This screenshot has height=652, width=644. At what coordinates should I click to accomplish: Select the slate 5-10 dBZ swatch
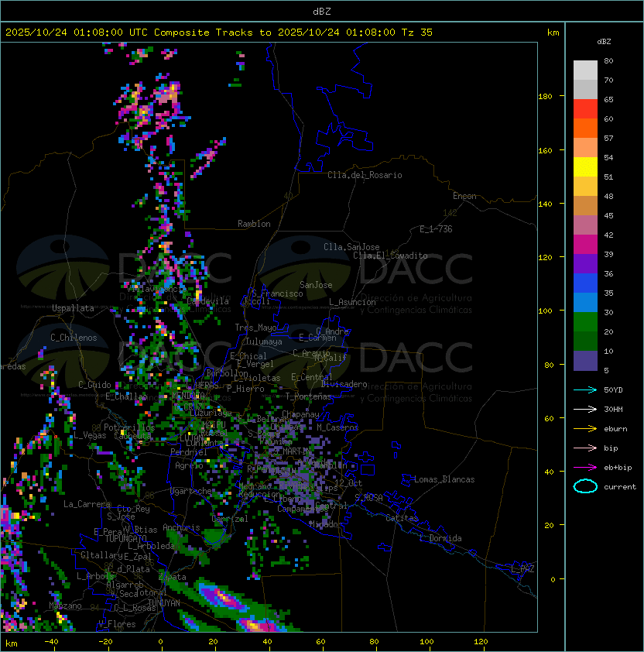coord(585,361)
